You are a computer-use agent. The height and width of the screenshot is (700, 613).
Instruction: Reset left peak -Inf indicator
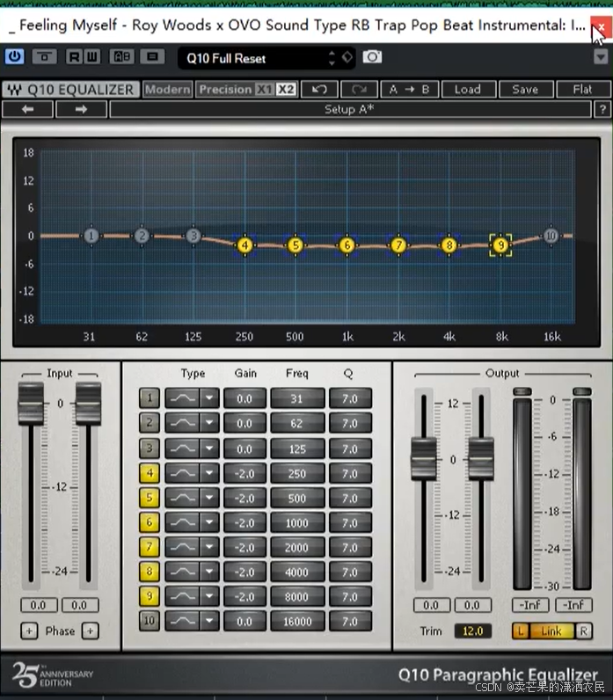point(530,605)
